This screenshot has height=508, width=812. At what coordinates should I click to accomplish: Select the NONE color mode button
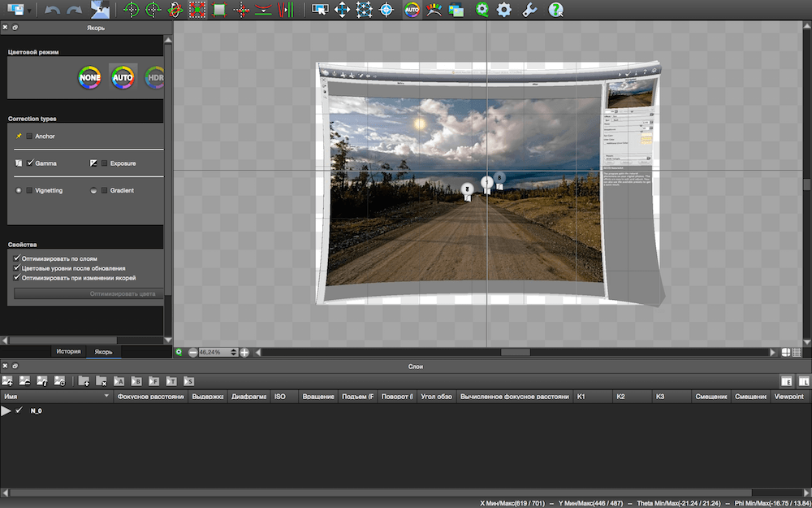pos(89,78)
